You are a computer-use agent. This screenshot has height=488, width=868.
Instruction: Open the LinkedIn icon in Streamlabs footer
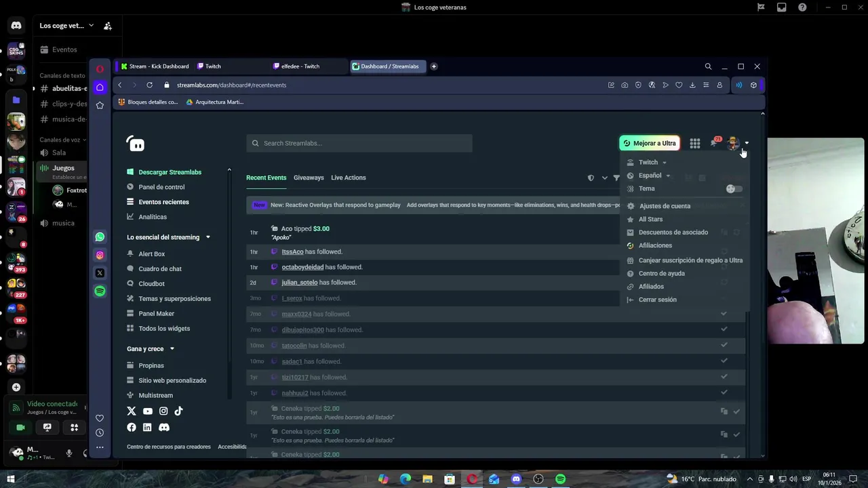(147, 427)
